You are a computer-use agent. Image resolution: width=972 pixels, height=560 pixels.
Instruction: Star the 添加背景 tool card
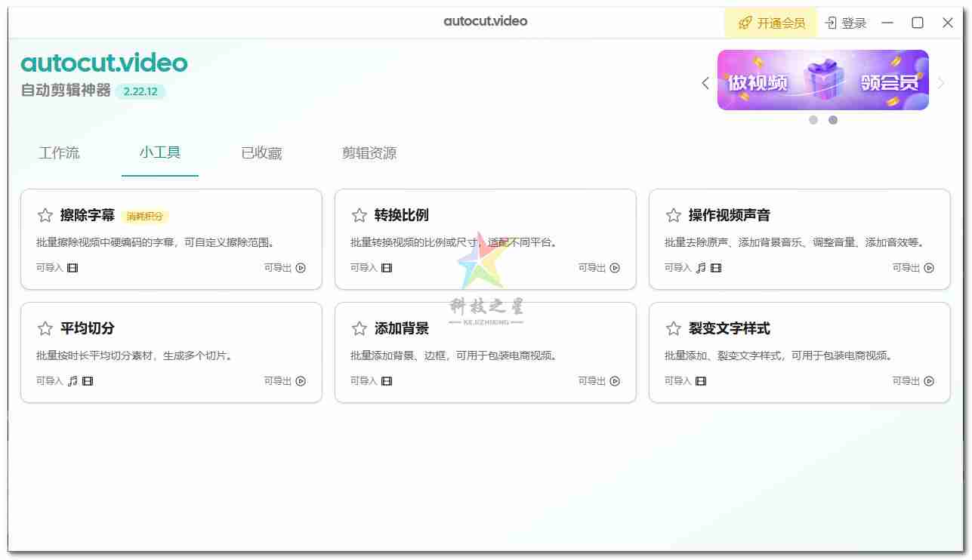(x=359, y=328)
